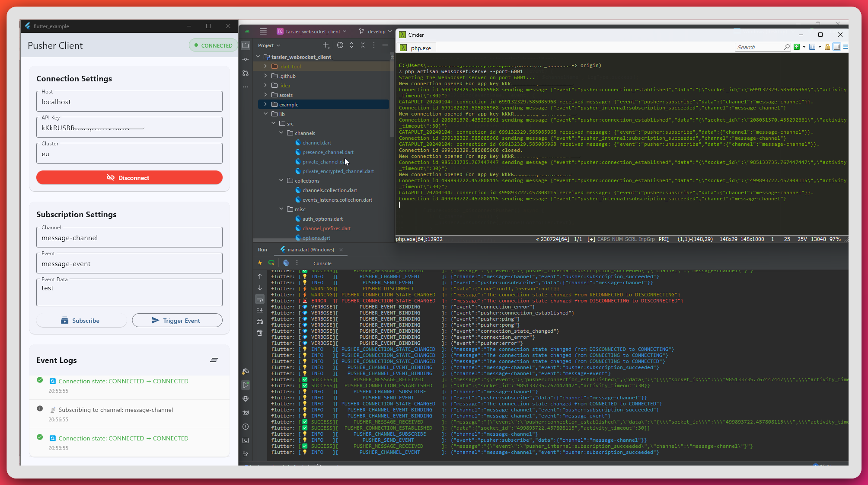This screenshot has height=485, width=868.
Task: Click the Flutter Hot Restart icon
Action: click(x=271, y=263)
